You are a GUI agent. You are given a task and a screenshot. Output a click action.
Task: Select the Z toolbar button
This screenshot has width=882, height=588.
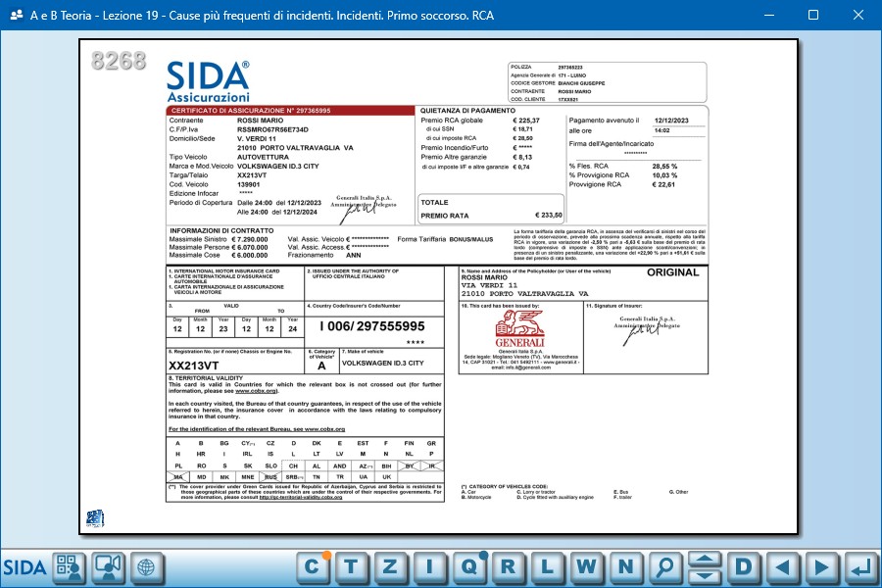coord(391,566)
